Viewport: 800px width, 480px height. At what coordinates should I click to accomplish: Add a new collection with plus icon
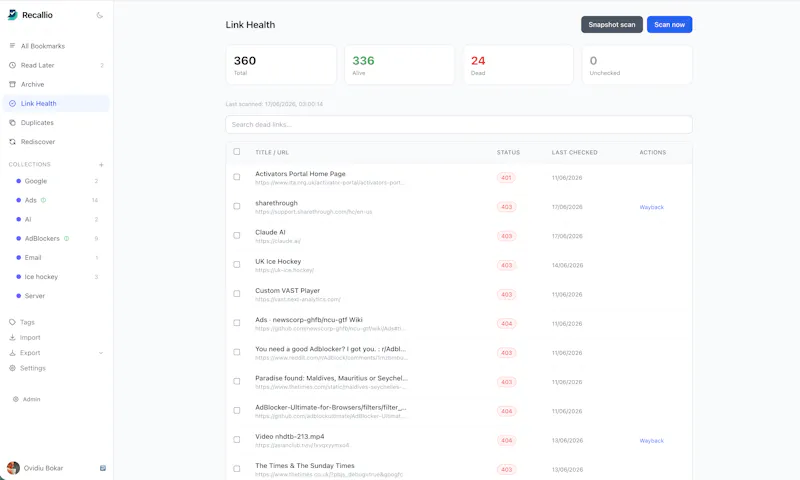(x=101, y=165)
